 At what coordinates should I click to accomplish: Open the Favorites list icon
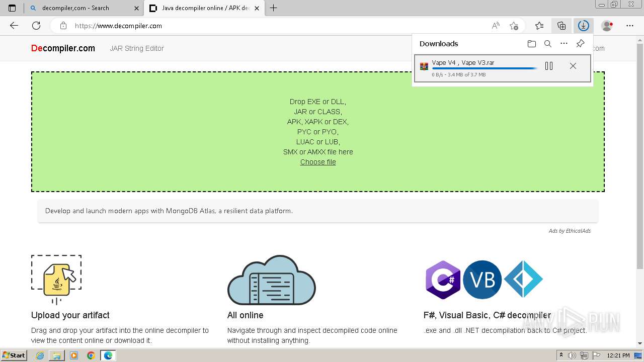click(539, 26)
